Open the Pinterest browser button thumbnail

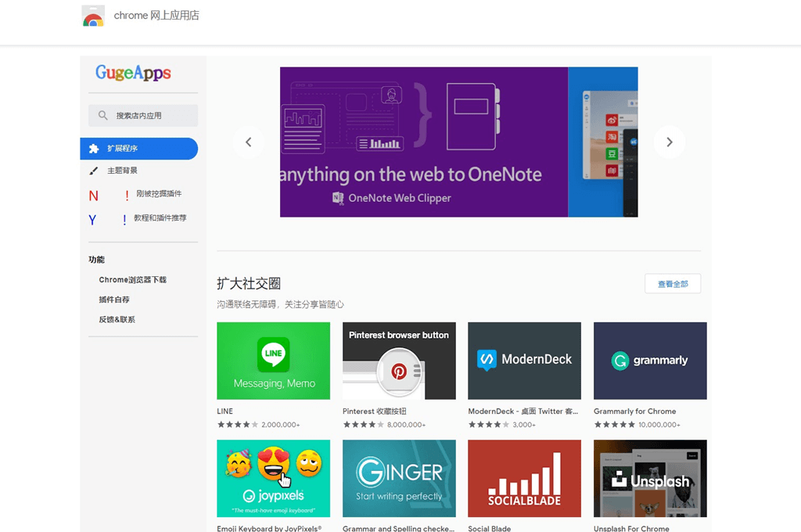pos(399,361)
